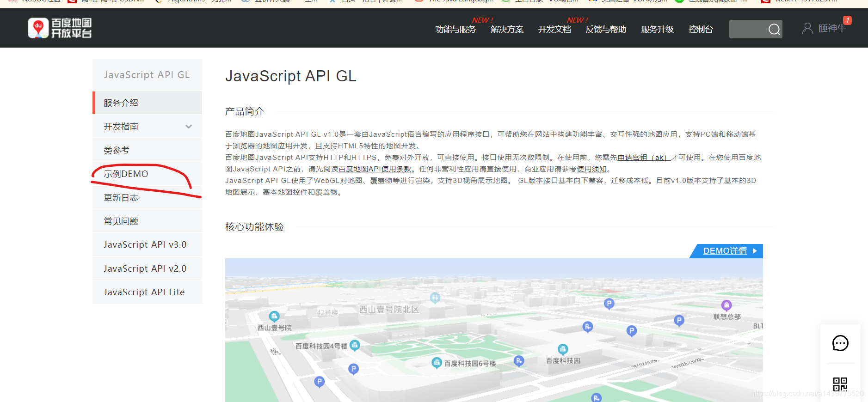Click the 产品简介 heading
Screen dimensions: 868x402
(244, 111)
